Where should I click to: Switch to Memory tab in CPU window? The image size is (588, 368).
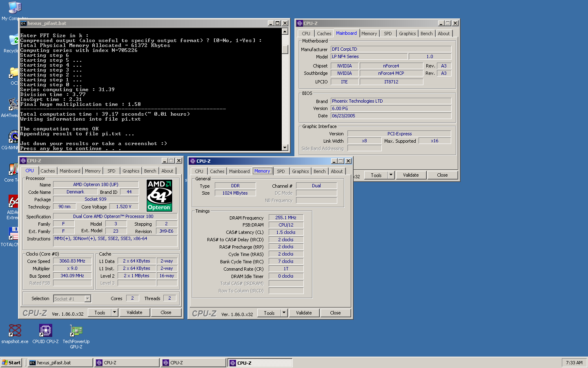93,171
